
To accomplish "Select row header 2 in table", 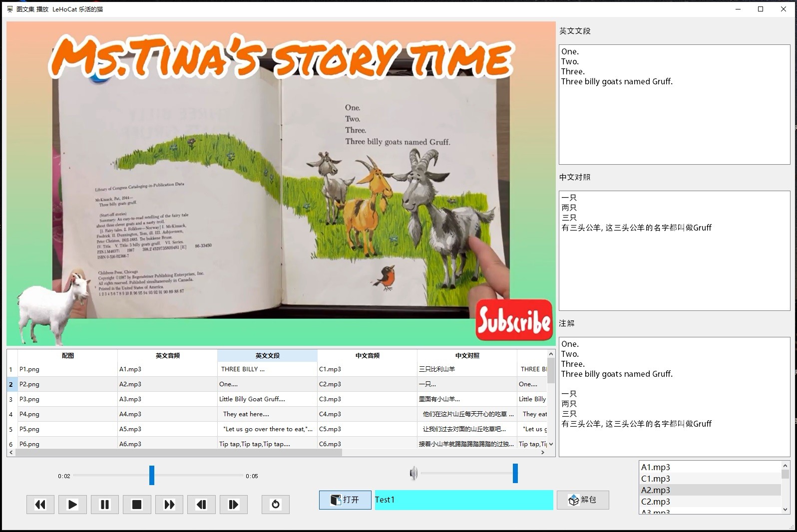I will (x=12, y=384).
